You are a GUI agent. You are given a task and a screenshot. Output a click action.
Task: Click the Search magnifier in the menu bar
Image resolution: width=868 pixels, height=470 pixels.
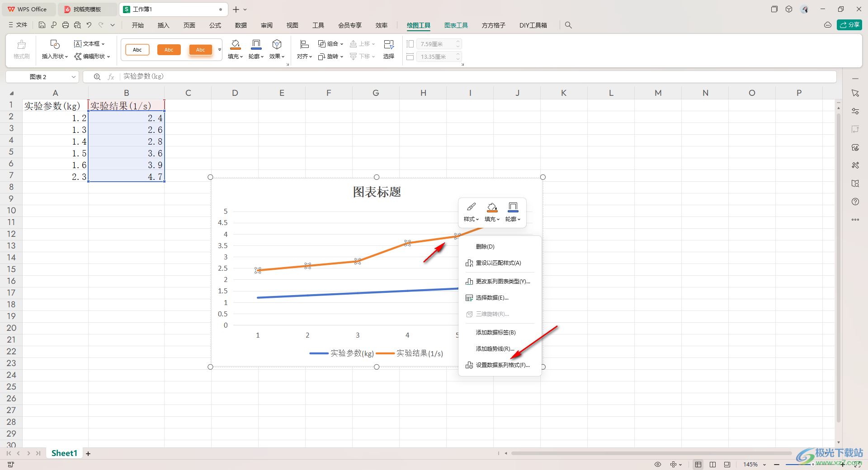[568, 25]
